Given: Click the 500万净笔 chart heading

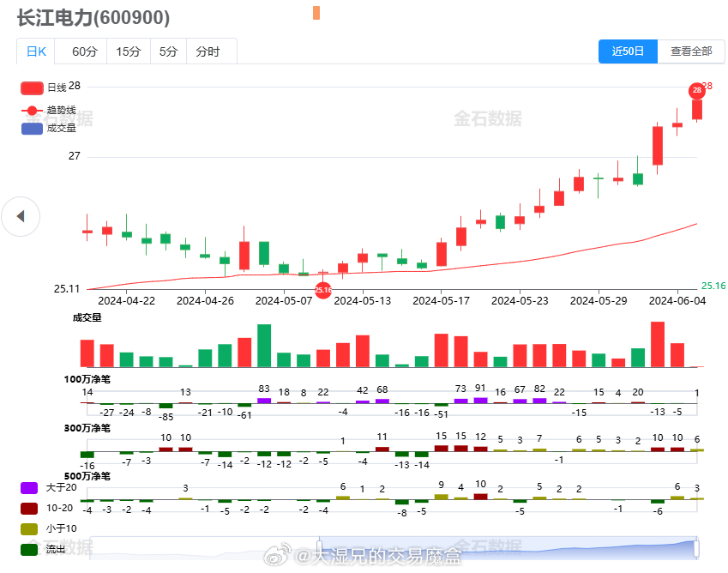Looking at the screenshot, I should (87, 476).
